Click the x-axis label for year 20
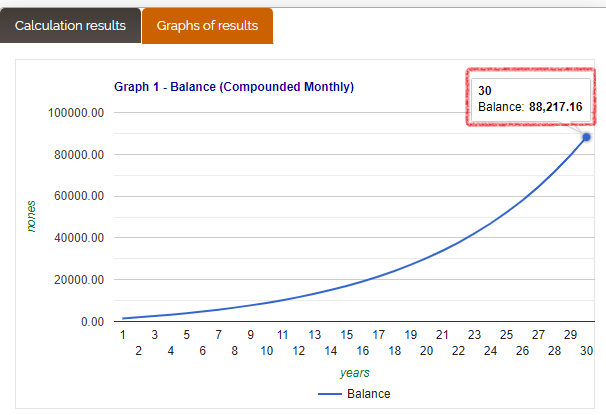606x415 pixels. 426,351
